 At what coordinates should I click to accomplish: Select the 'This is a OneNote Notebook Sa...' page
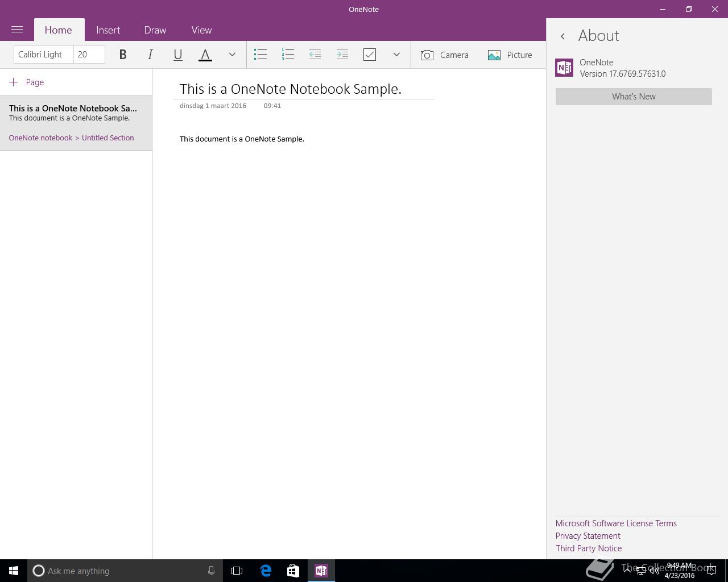tap(76, 123)
